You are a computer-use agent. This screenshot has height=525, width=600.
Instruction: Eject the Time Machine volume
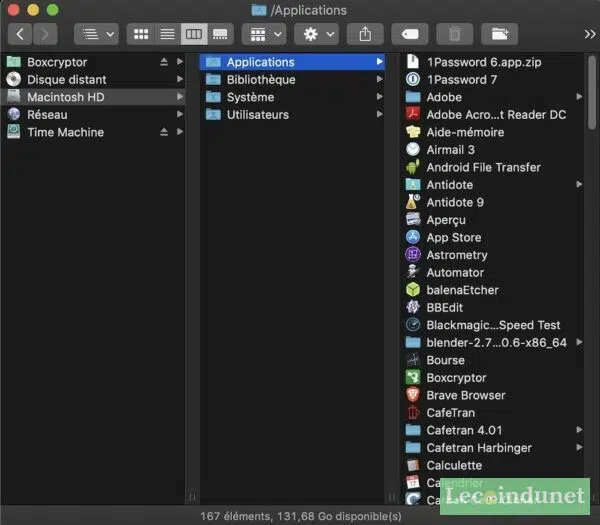tap(164, 132)
